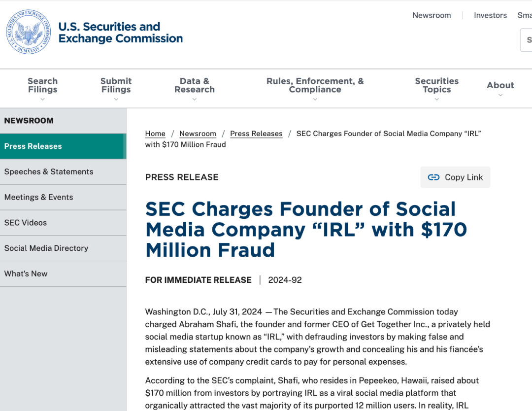Screen dimensions: 532x411
Task: Expand Rules, Enforcement, & Compliance menu
Action: click(315, 99)
